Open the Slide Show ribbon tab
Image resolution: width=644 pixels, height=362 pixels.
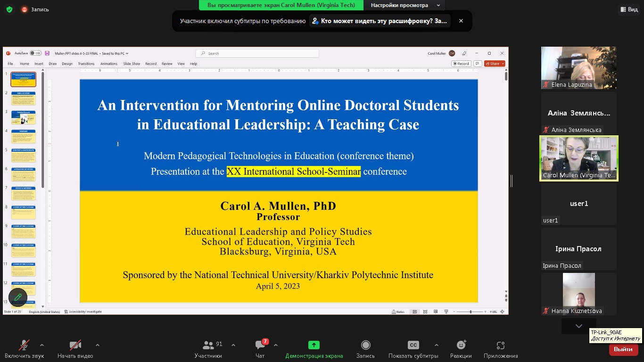132,64
